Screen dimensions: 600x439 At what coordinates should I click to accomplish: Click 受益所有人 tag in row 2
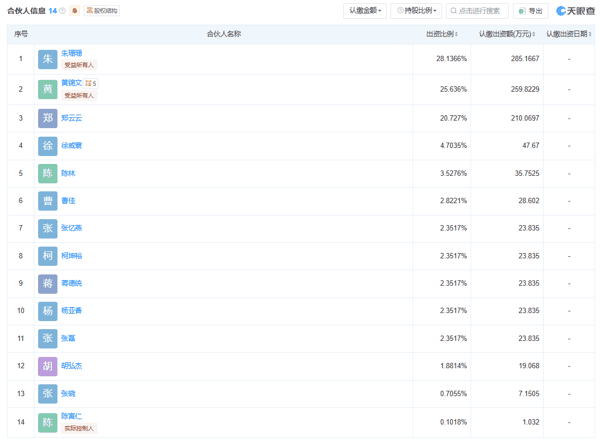pyautogui.click(x=79, y=95)
